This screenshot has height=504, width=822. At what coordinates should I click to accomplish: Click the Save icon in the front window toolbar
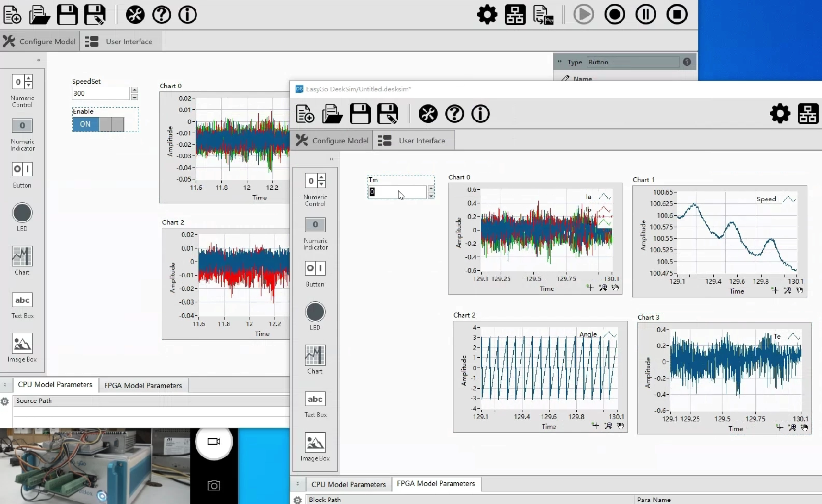360,114
